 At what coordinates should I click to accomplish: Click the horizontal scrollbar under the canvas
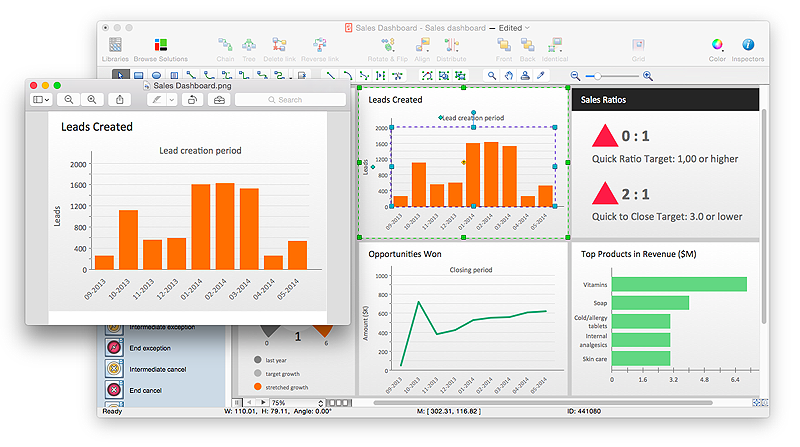tap(543, 403)
